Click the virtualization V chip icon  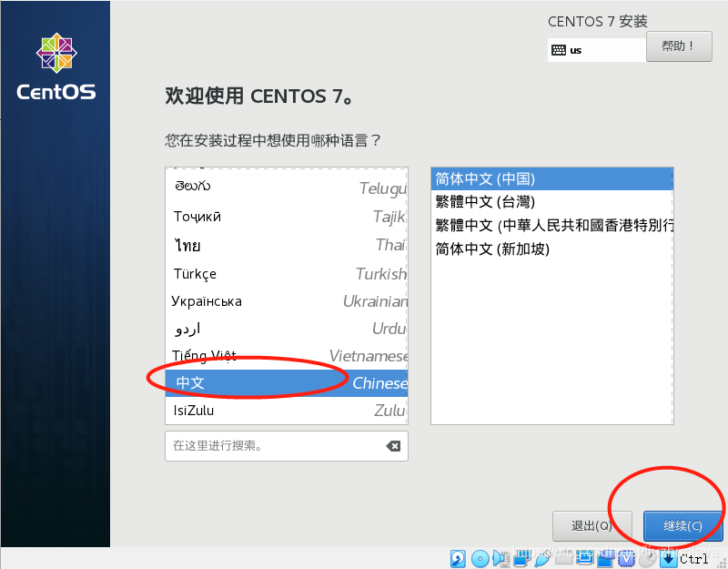627,559
